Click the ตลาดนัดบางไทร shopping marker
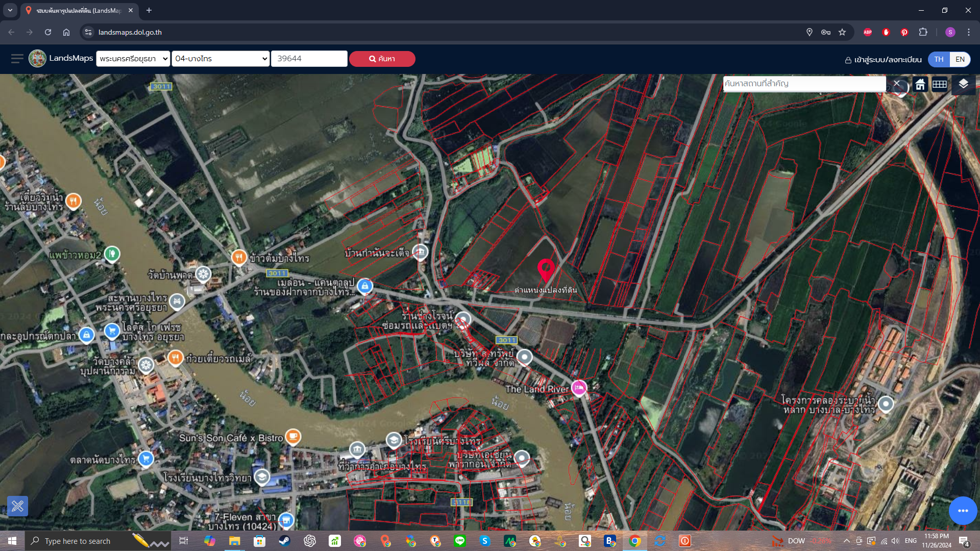The image size is (980, 551). click(x=146, y=459)
